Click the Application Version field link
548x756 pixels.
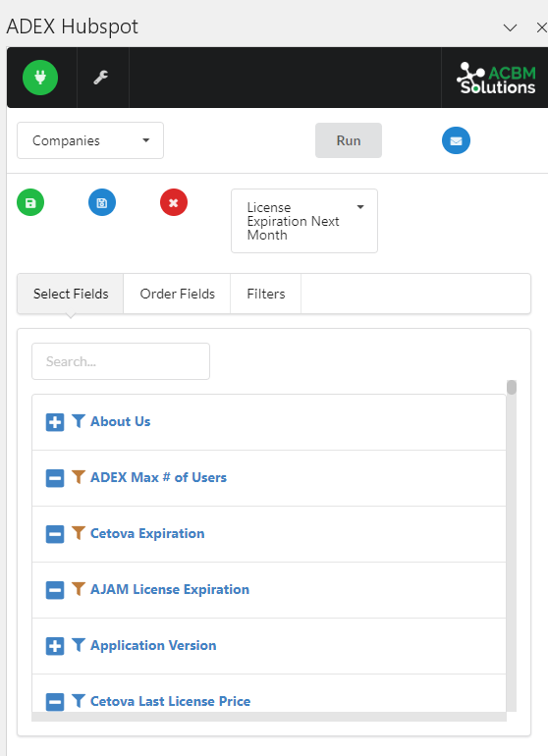pyautogui.click(x=153, y=645)
